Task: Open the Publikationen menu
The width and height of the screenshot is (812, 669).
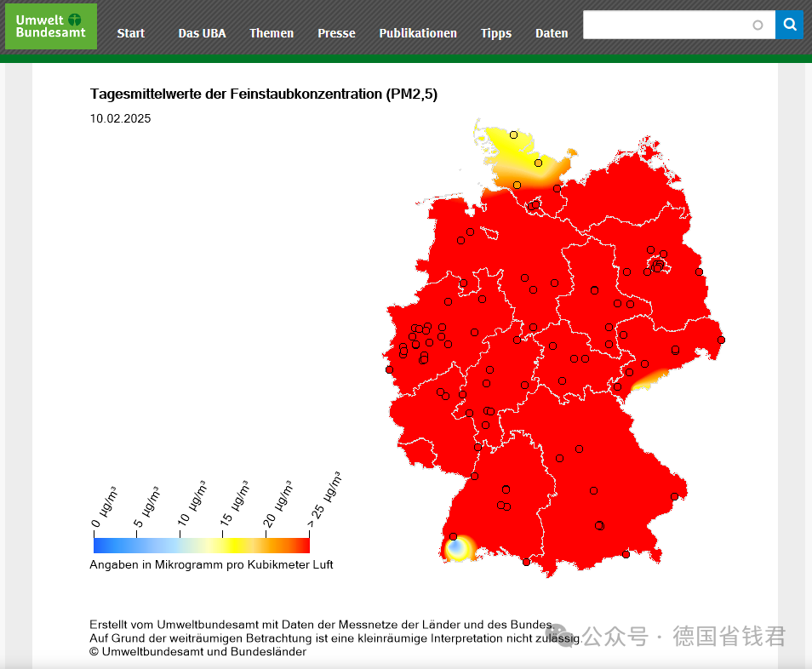Action: point(418,33)
